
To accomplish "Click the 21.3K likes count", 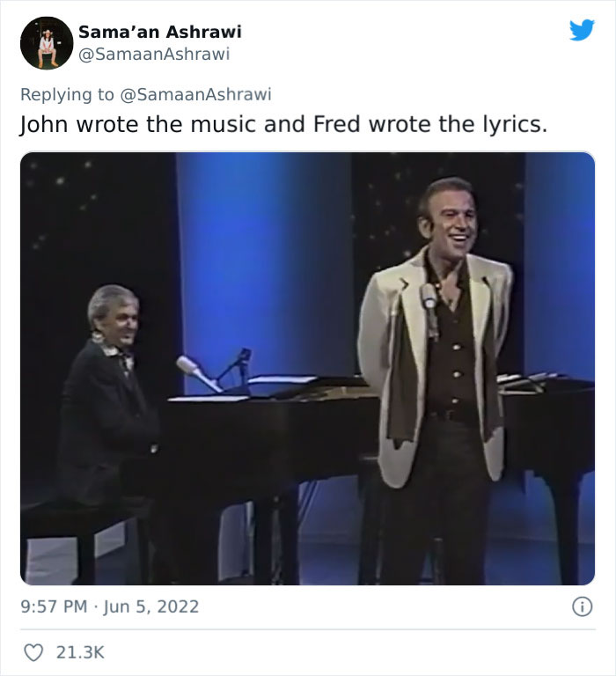I will (x=80, y=652).
